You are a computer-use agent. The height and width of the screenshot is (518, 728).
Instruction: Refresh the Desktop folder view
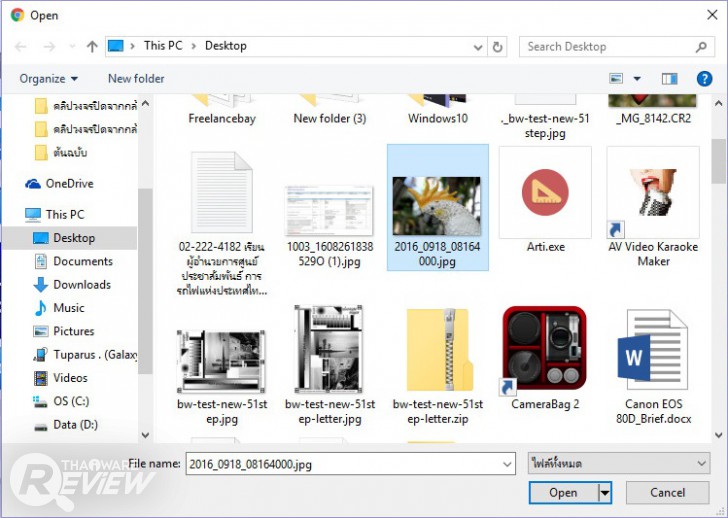click(x=497, y=47)
